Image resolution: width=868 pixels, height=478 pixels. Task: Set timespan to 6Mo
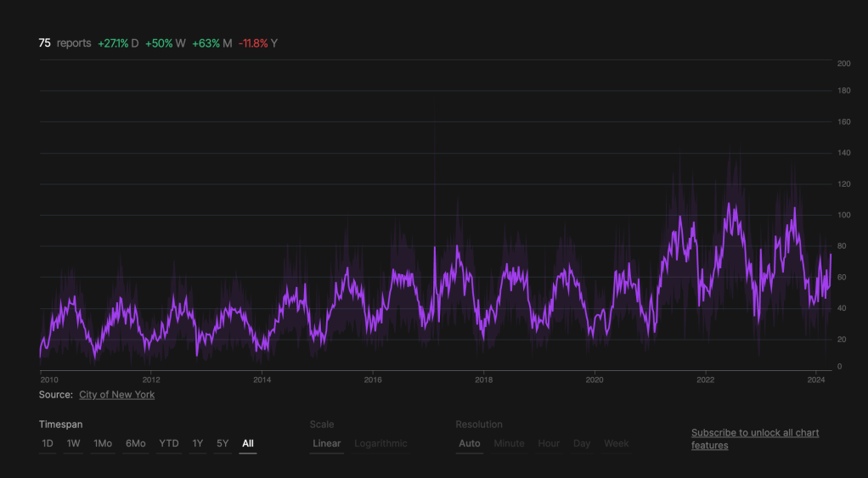point(135,443)
